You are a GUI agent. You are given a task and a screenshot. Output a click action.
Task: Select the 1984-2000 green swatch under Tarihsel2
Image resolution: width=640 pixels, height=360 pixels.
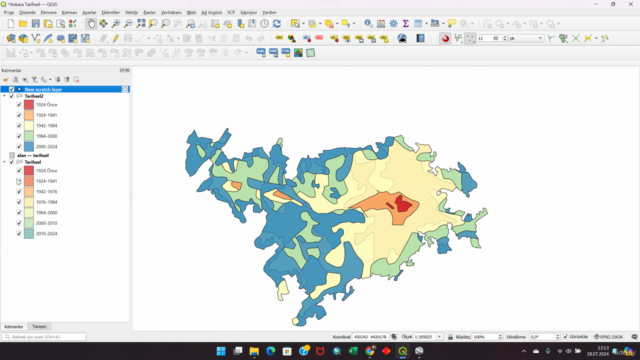coord(29,136)
